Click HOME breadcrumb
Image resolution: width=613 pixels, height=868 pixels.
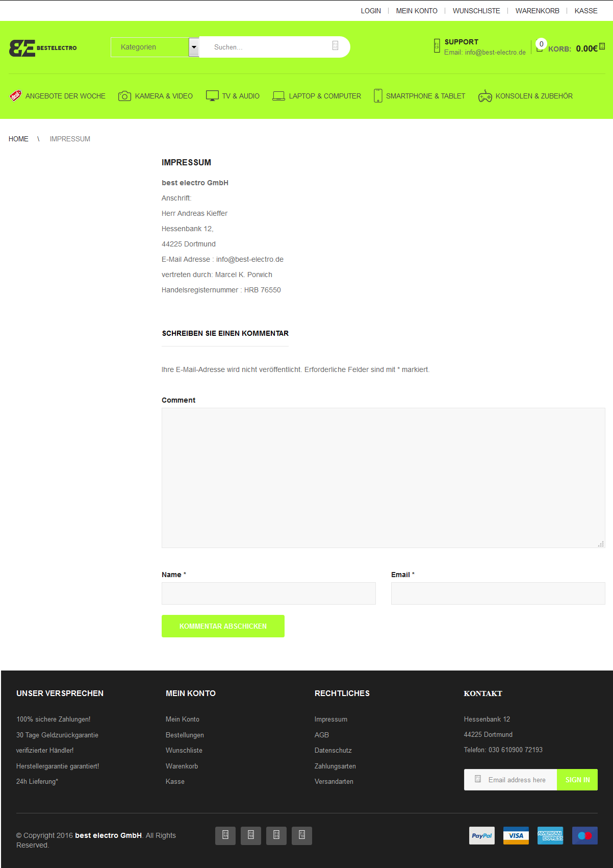click(x=18, y=139)
